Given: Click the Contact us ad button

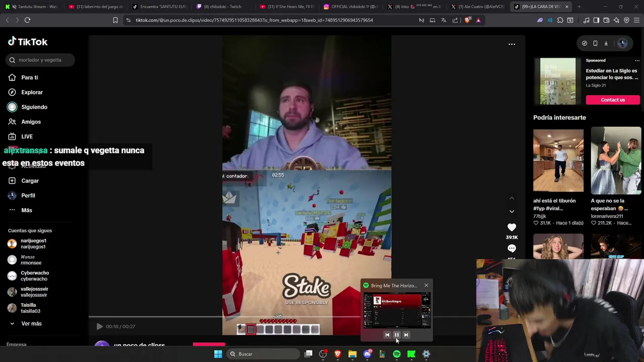Looking at the screenshot, I should point(613,100).
